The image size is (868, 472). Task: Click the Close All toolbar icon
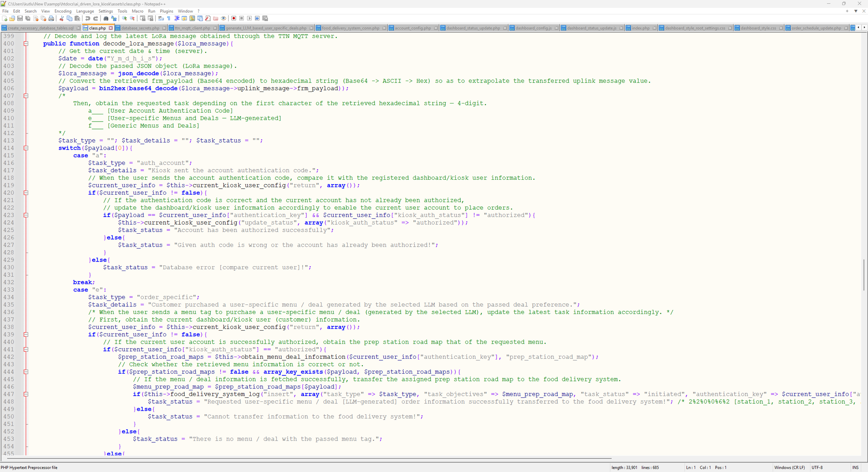(x=43, y=18)
